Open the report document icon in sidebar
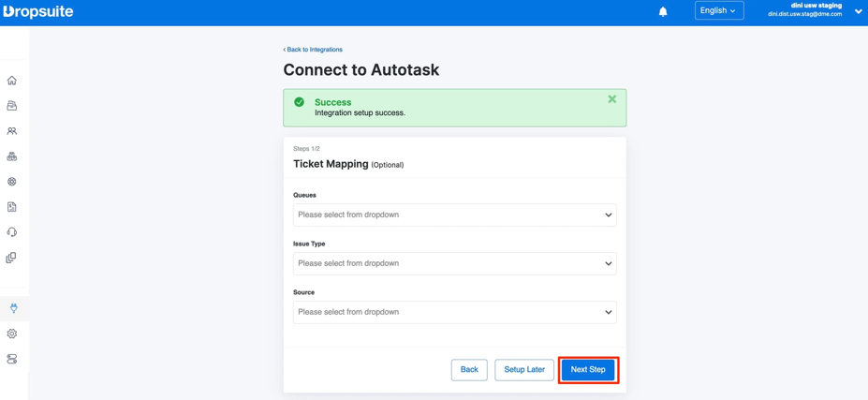This screenshot has height=400, width=868. point(11,207)
